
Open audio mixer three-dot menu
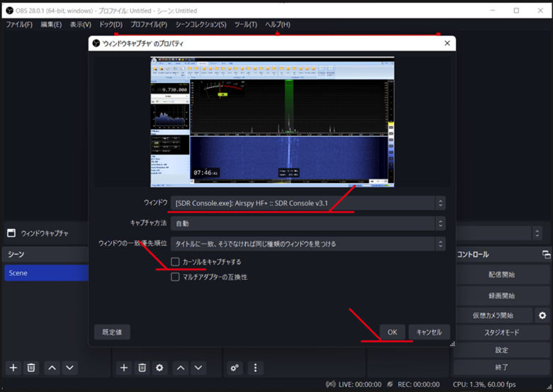click(255, 368)
